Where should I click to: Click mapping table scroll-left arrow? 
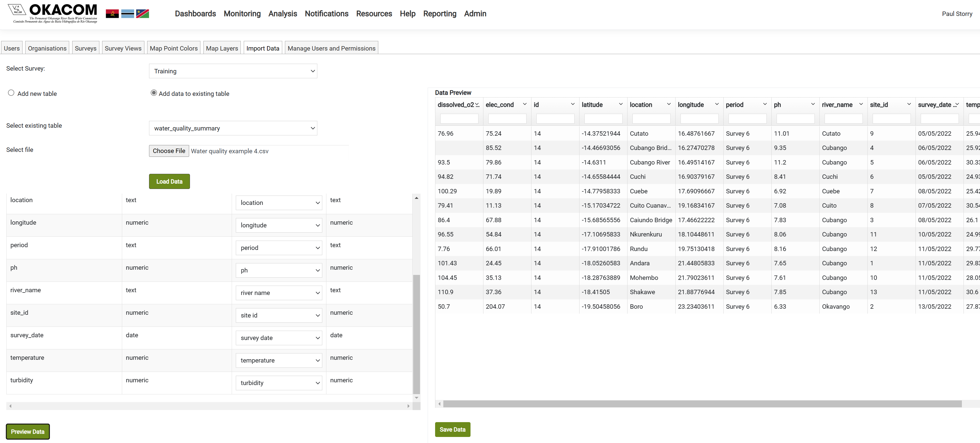pos(10,406)
